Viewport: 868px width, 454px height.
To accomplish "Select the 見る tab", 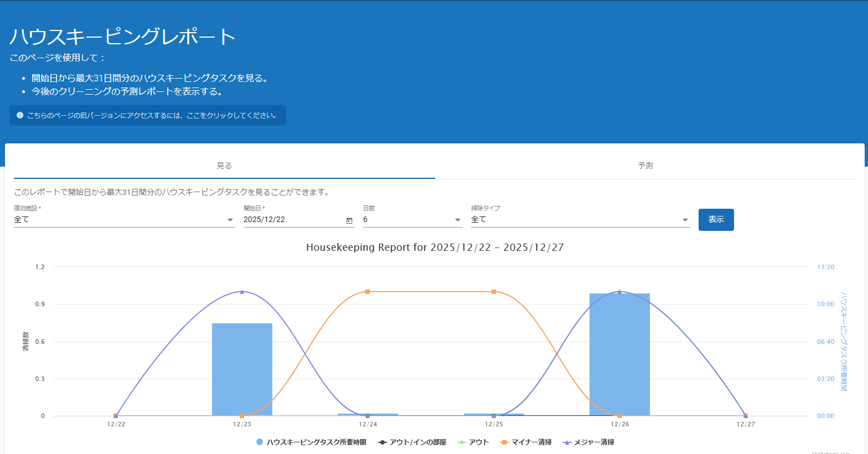I will pos(224,166).
